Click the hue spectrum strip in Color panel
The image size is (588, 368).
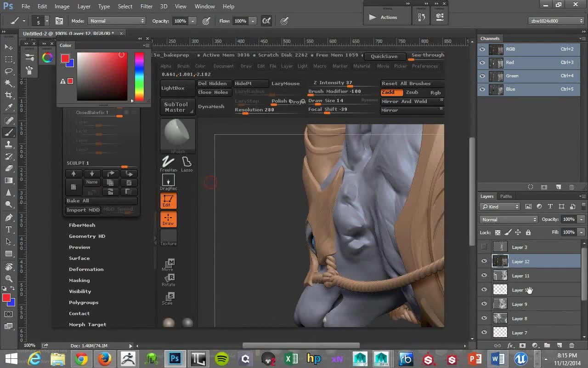tap(139, 77)
